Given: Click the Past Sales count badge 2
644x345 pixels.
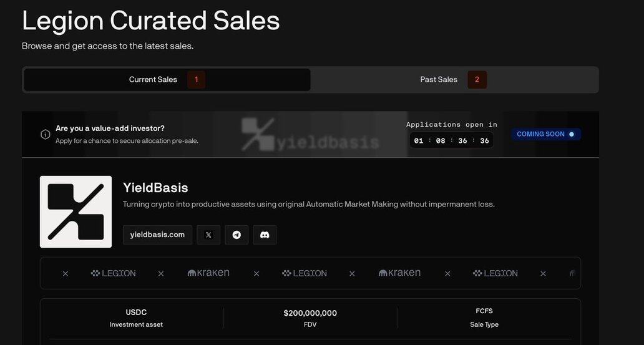Looking at the screenshot, I should 477,80.
